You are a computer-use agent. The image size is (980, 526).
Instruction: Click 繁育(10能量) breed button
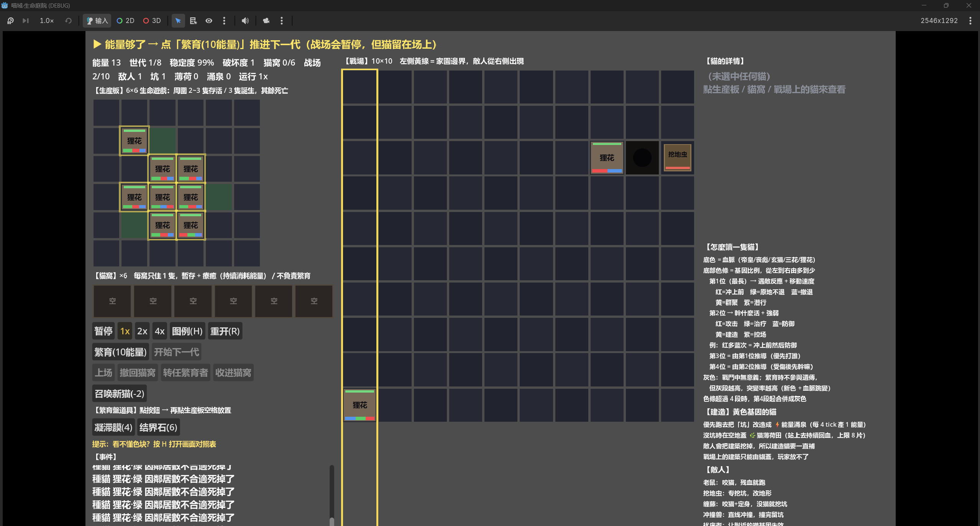coord(121,352)
